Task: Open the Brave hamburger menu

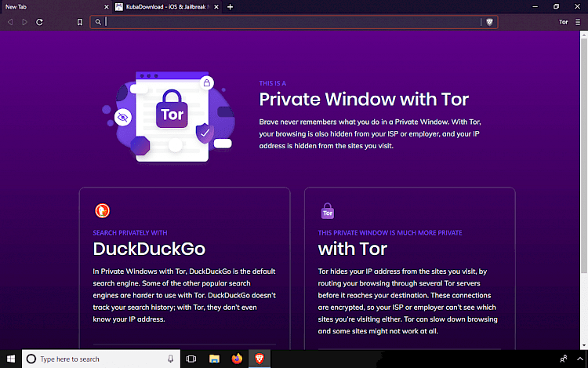Action: 578,22
